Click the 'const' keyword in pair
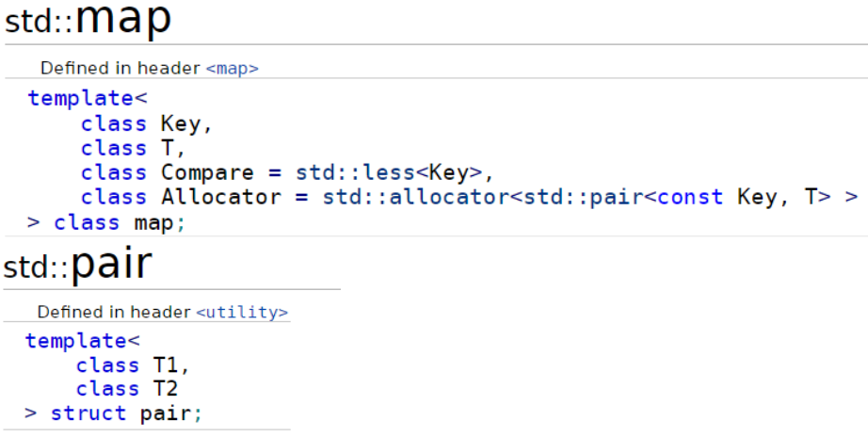The height and width of the screenshot is (437, 868). [x=690, y=197]
